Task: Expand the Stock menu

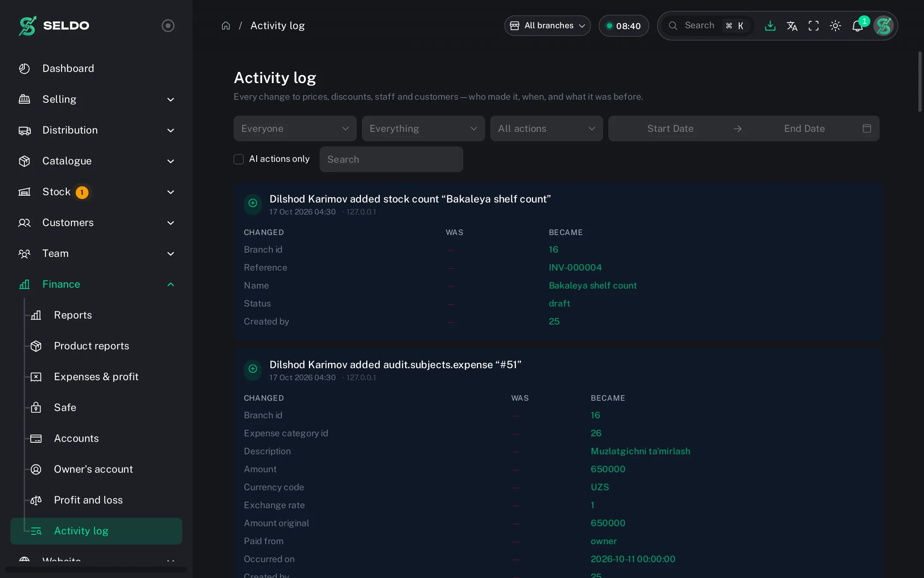Action: click(x=96, y=192)
